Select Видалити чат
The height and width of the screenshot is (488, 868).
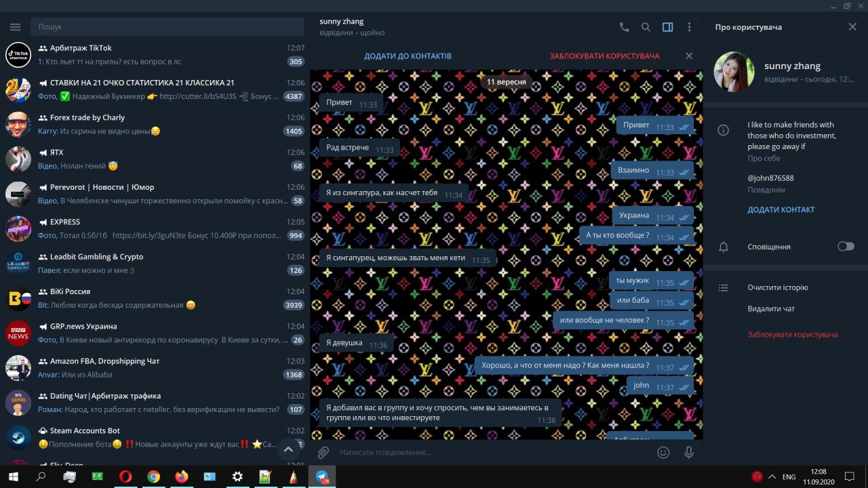coord(771,309)
